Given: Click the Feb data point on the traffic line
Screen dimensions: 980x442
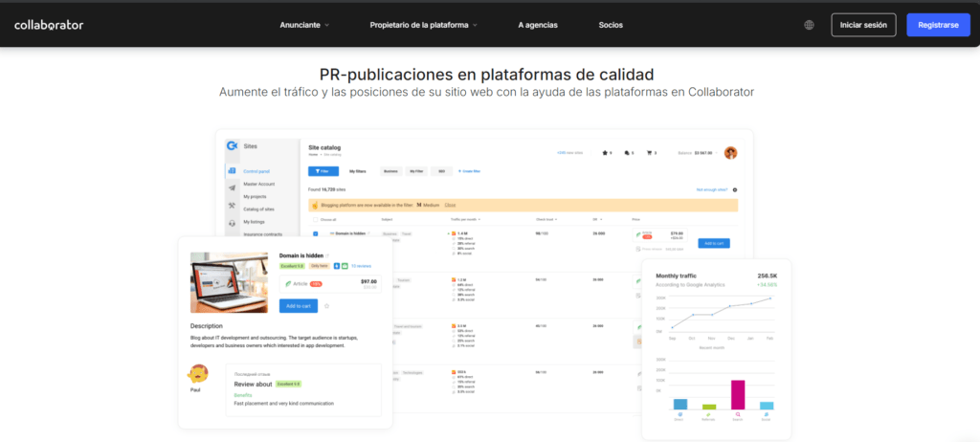Looking at the screenshot, I should [x=770, y=298].
